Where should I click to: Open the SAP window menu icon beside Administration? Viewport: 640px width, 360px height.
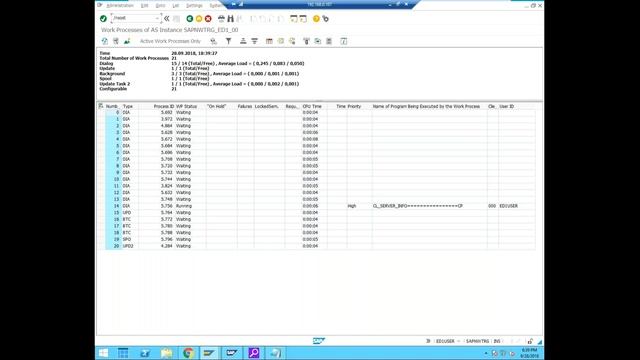(100, 5)
